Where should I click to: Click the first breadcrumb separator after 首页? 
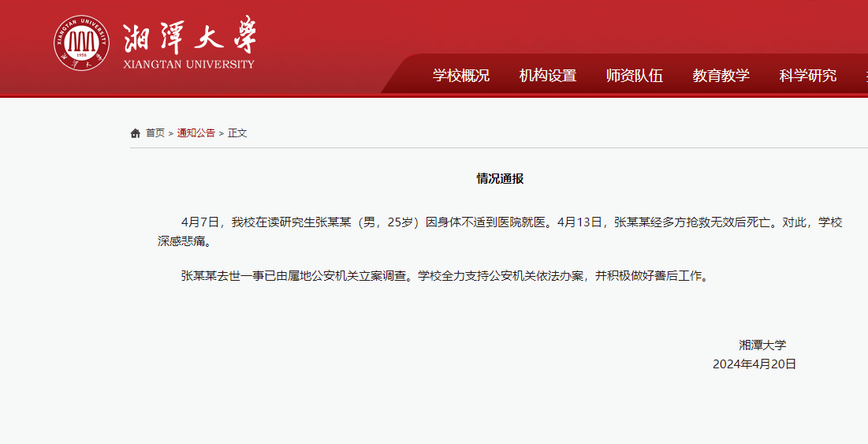coord(171,133)
